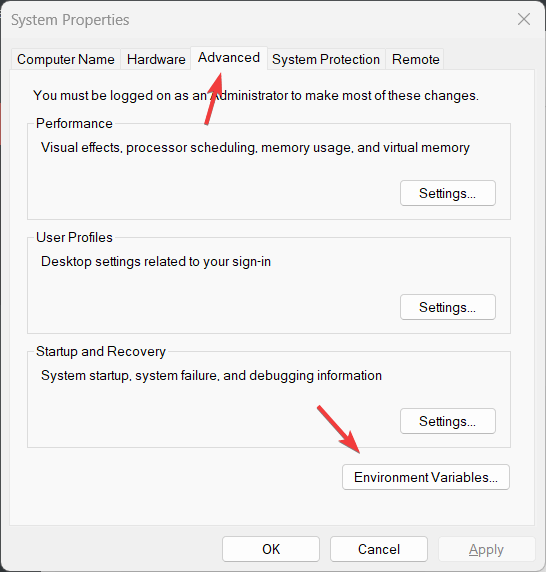Click 'System startup, system failure' description text
The image size is (546, 572).
211,375
